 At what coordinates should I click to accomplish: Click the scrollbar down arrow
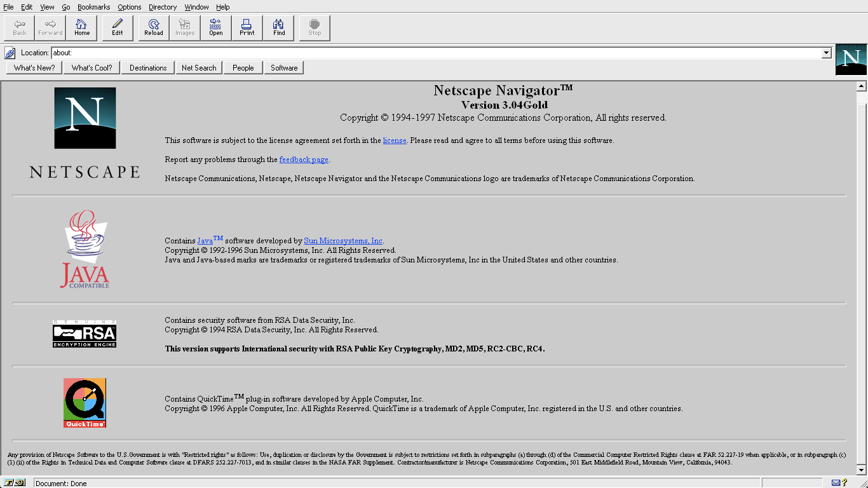point(862,470)
